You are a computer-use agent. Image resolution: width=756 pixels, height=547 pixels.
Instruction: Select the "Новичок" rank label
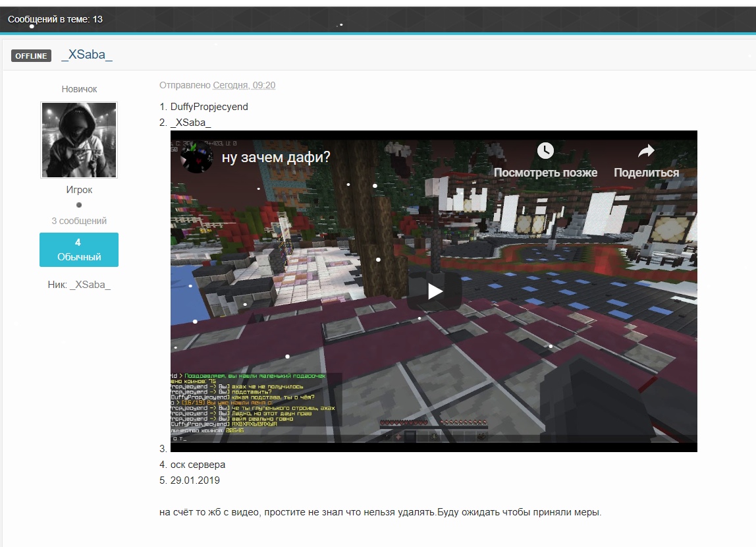click(x=79, y=89)
